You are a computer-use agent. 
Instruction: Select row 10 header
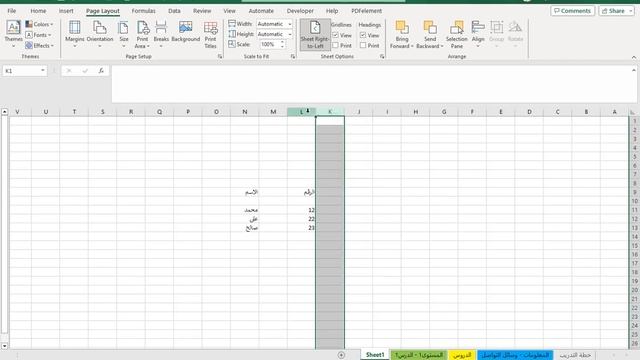click(x=635, y=201)
